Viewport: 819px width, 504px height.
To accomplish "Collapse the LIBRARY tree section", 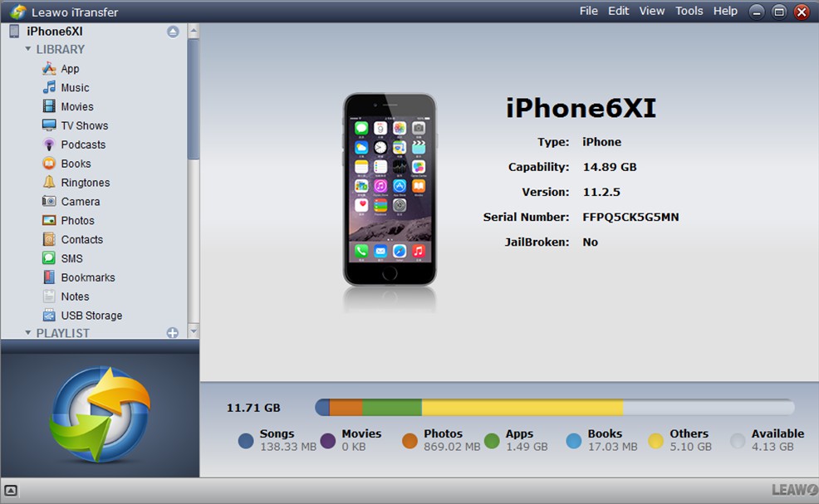I will [28, 48].
